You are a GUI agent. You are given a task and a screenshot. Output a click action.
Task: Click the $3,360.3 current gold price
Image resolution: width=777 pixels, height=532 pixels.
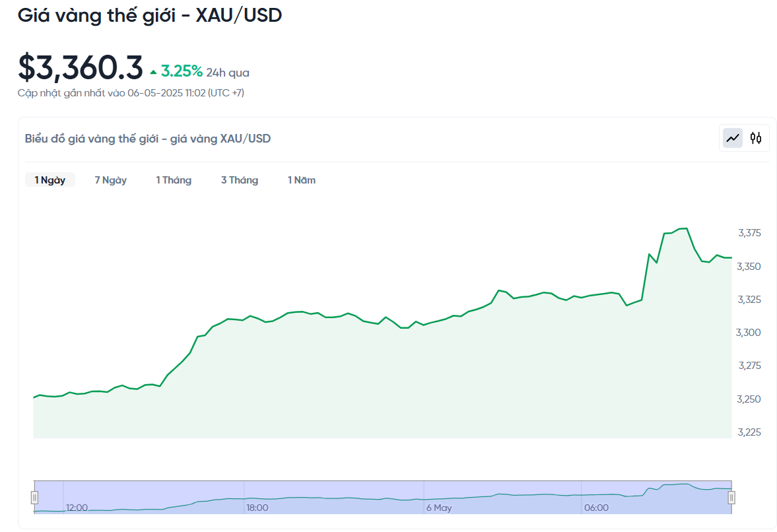point(81,68)
